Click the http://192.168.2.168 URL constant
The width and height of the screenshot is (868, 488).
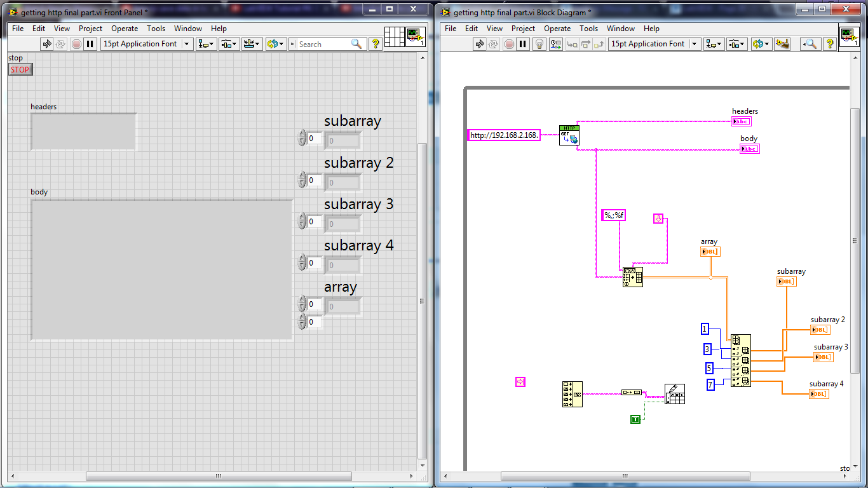pyautogui.click(x=505, y=135)
